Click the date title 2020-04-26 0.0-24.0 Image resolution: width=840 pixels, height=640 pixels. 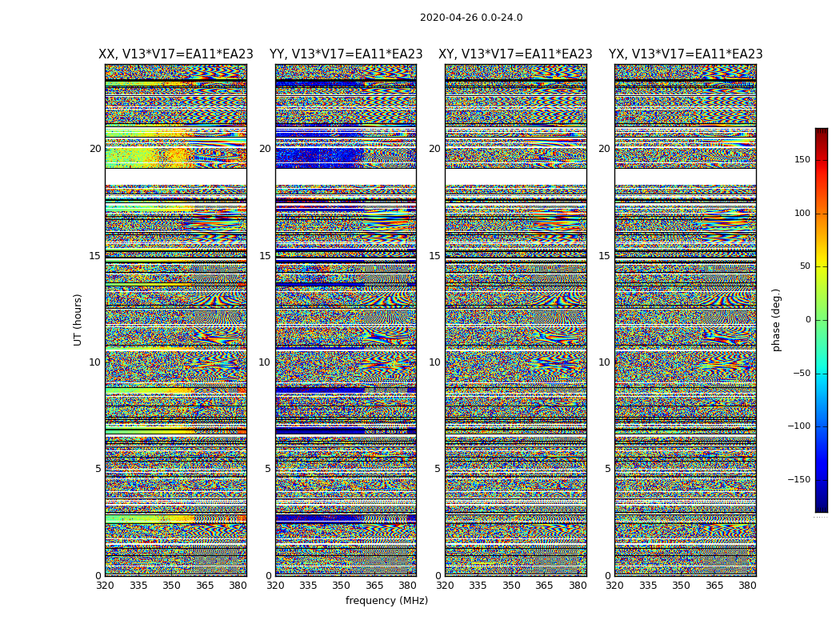point(471,18)
